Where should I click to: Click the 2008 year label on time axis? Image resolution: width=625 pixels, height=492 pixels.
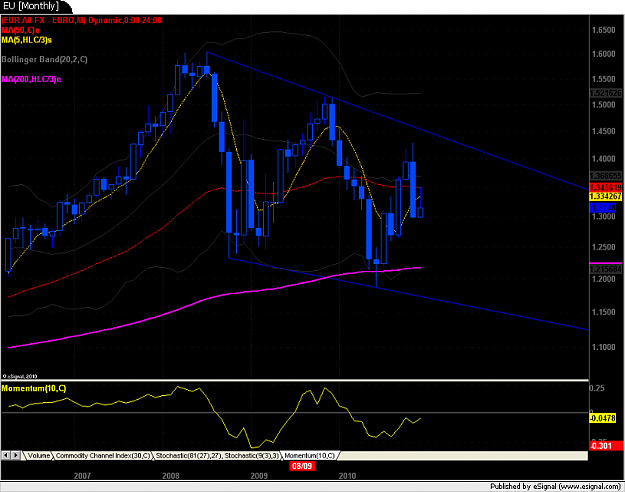coord(171,476)
